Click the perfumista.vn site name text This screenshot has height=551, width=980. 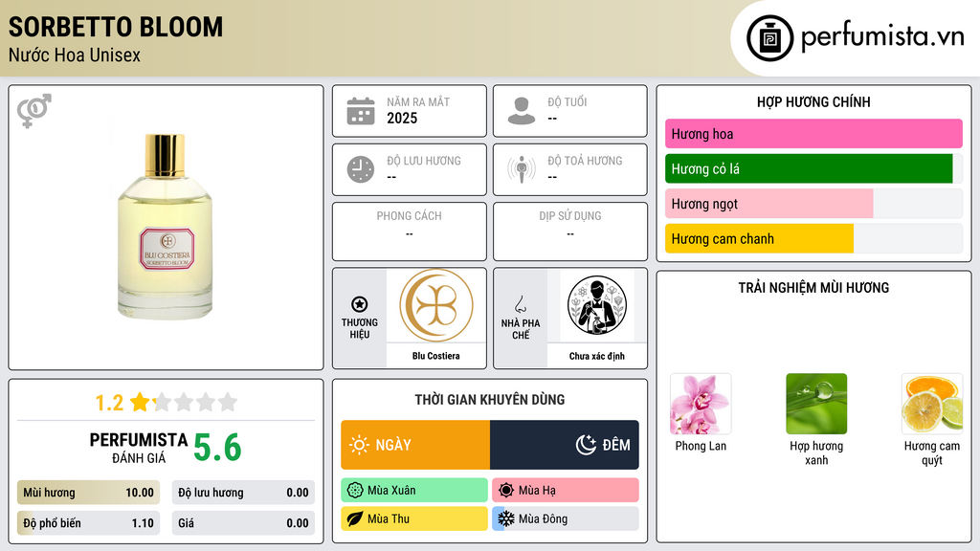pyautogui.click(x=882, y=36)
